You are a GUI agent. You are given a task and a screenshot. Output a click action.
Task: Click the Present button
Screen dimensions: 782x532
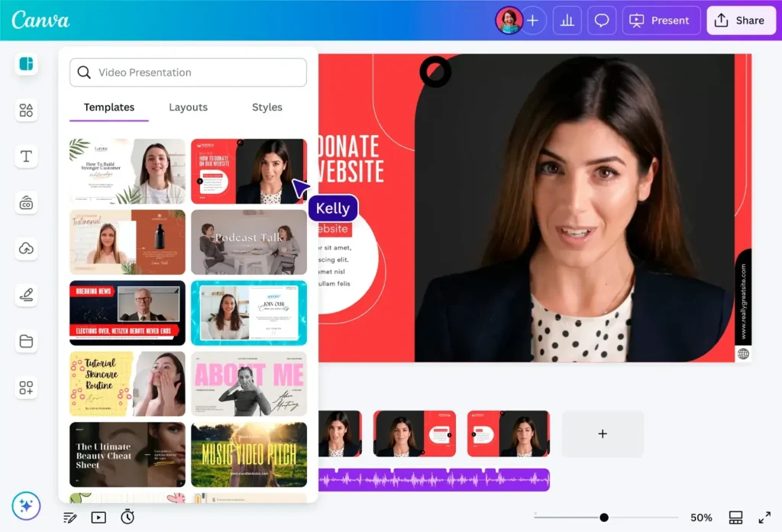click(x=661, y=20)
